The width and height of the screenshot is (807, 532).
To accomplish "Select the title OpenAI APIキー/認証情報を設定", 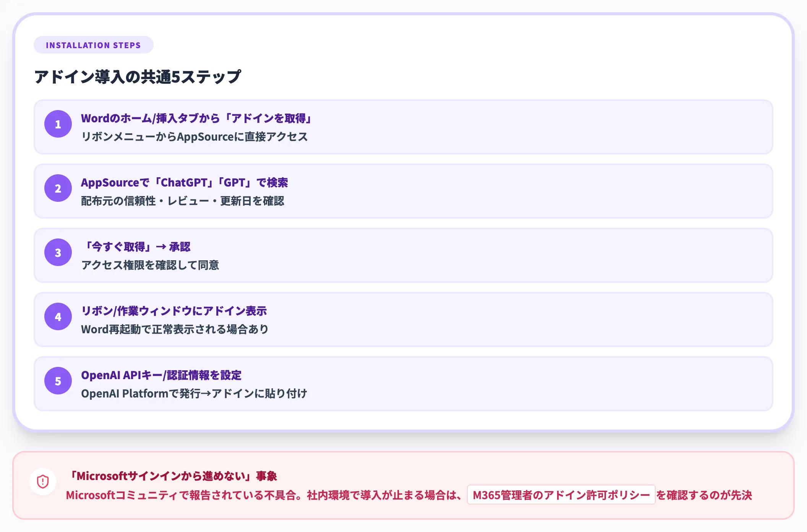I will click(x=161, y=375).
